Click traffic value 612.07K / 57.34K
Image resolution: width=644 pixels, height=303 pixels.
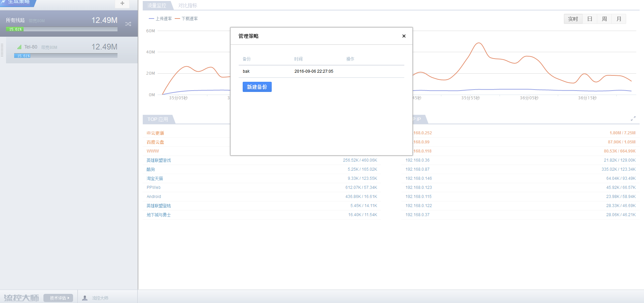pos(361,188)
